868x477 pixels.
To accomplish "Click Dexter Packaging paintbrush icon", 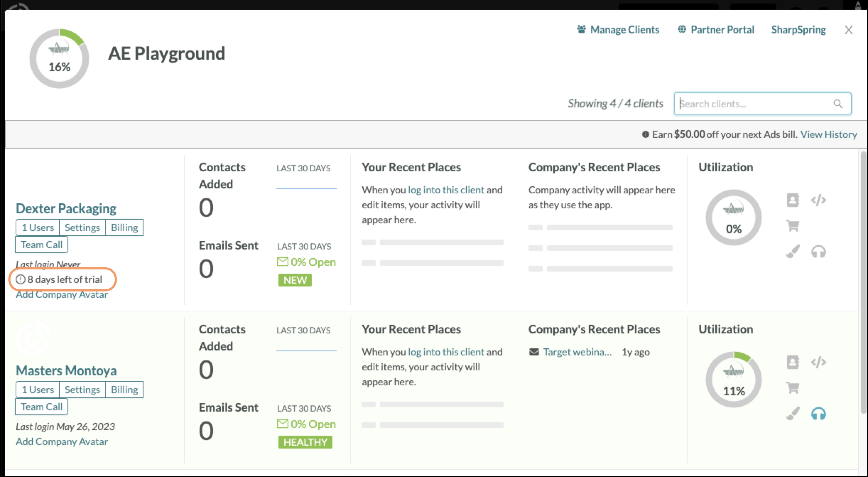I will pyautogui.click(x=793, y=252).
